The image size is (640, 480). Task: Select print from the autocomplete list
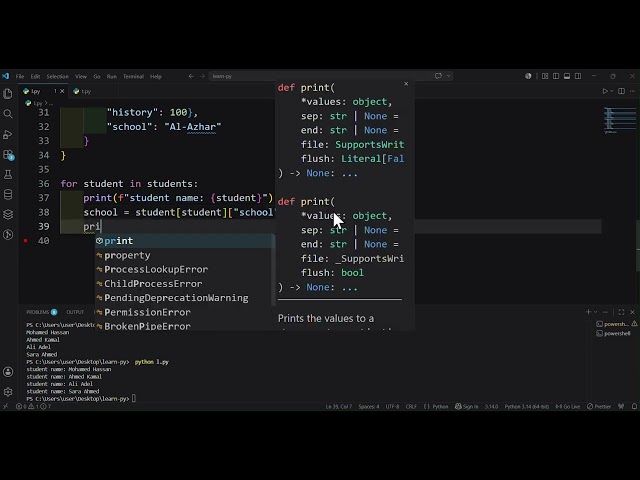(x=184, y=241)
